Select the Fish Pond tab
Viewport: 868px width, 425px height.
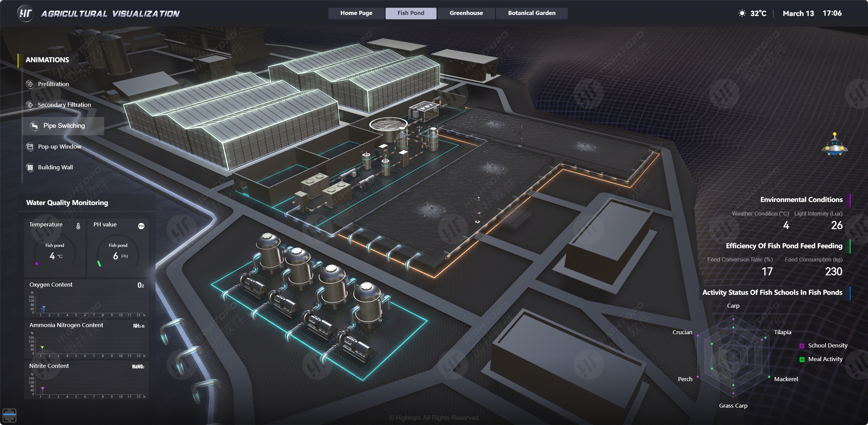click(411, 13)
